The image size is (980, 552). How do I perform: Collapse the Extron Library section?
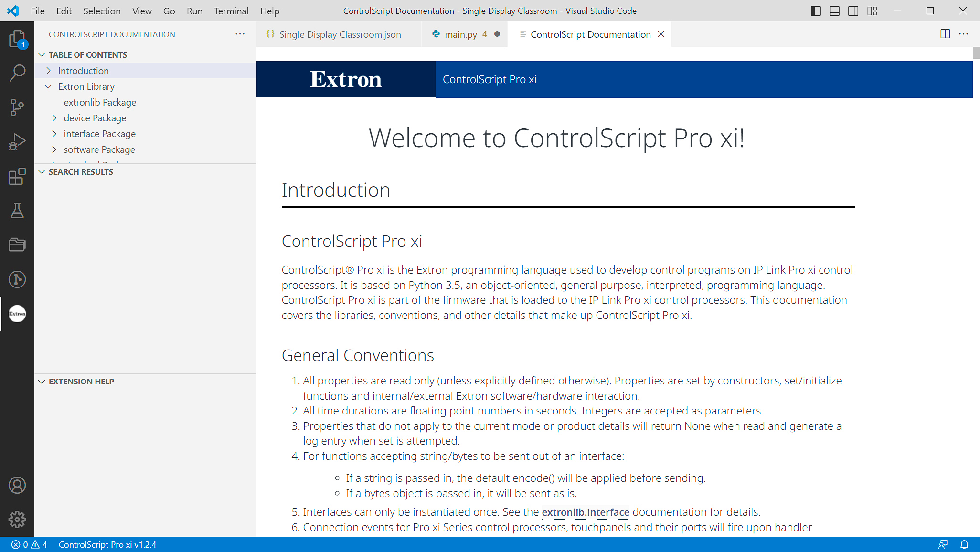48,86
